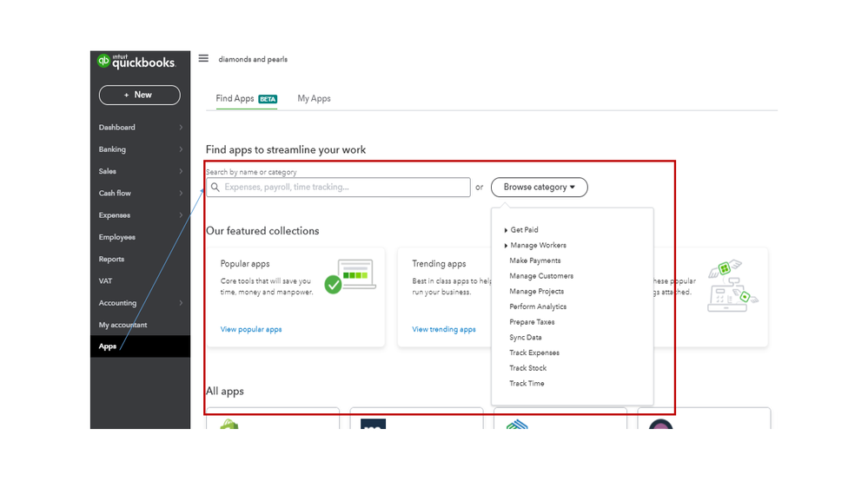Choose the Perform Analytics category
Viewport: 868px width, 488px height.
pos(538,307)
